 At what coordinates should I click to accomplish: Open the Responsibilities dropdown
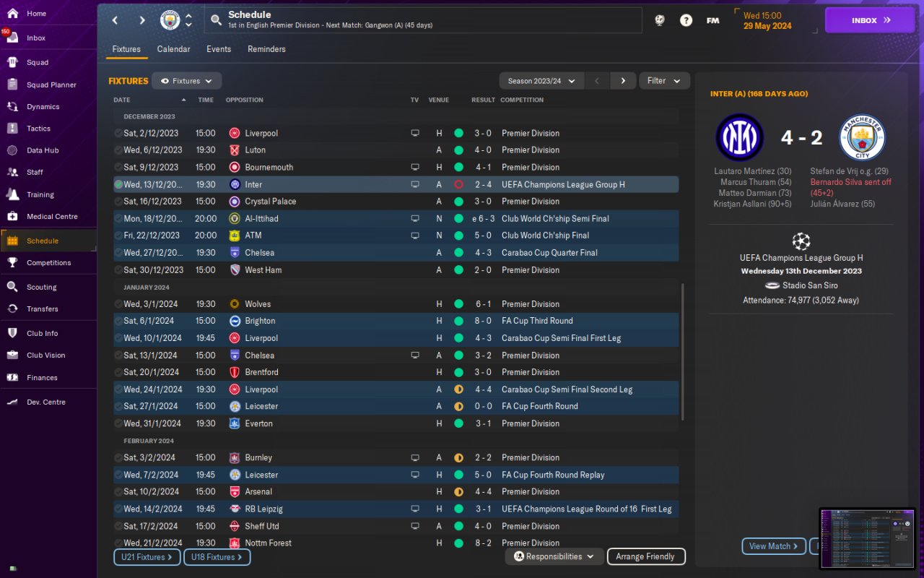[554, 556]
